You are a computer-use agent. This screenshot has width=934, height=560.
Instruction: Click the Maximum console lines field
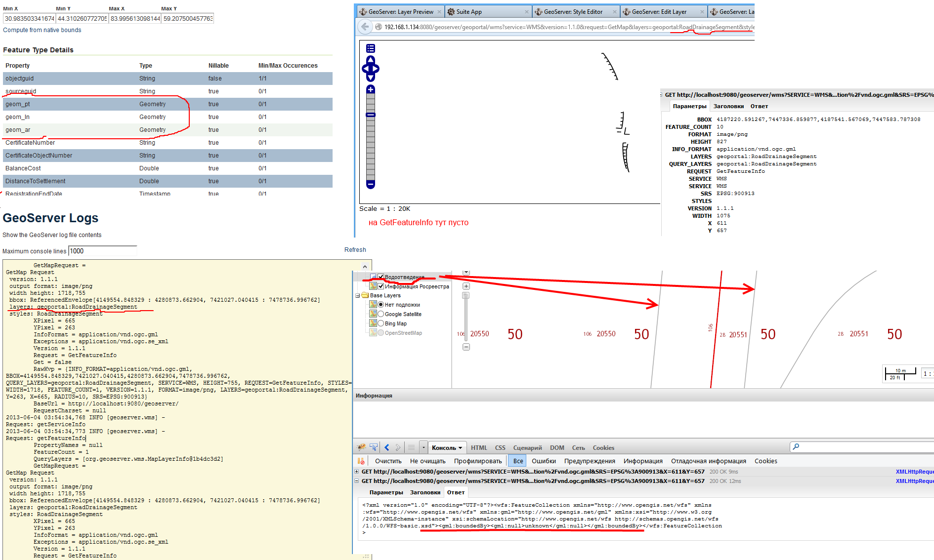click(x=102, y=251)
